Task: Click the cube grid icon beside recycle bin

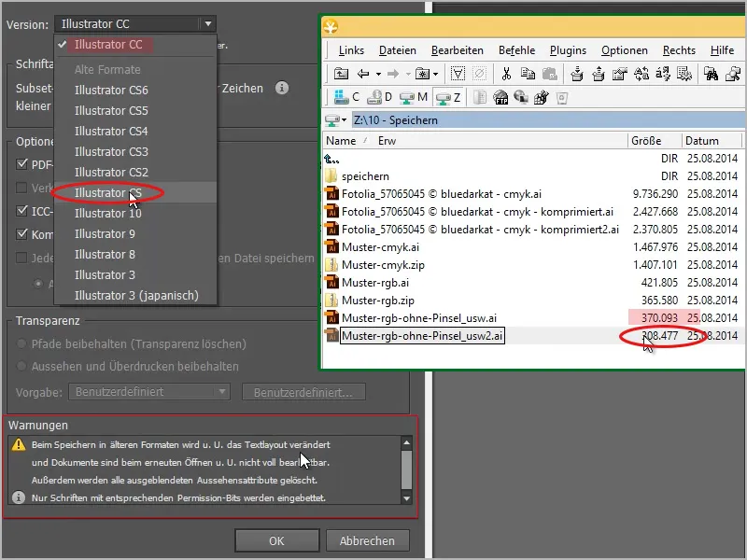Action: click(x=542, y=98)
